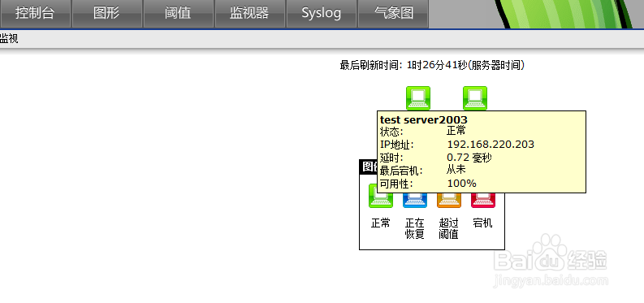Select the left green host icon above tooltip
644x303 pixels.
coord(418,97)
